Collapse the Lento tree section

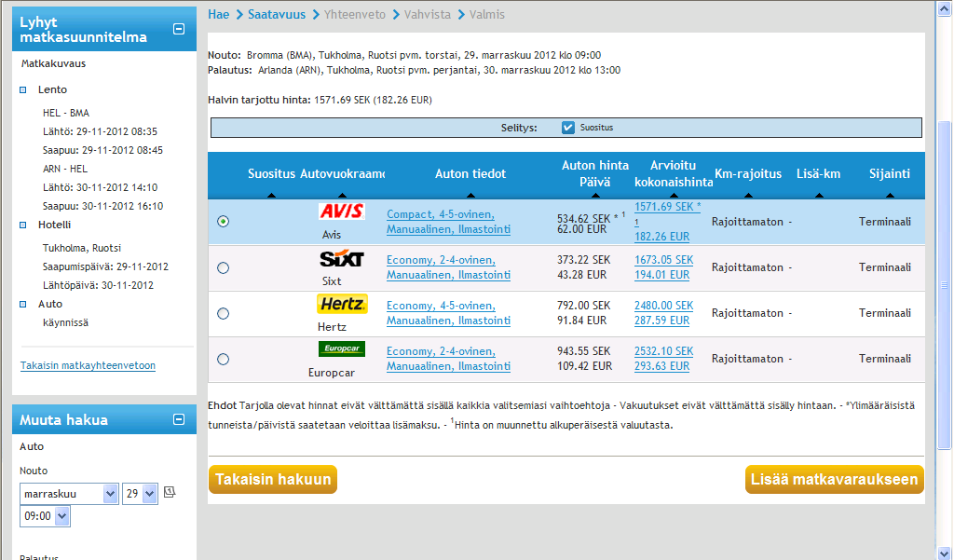coord(23,90)
